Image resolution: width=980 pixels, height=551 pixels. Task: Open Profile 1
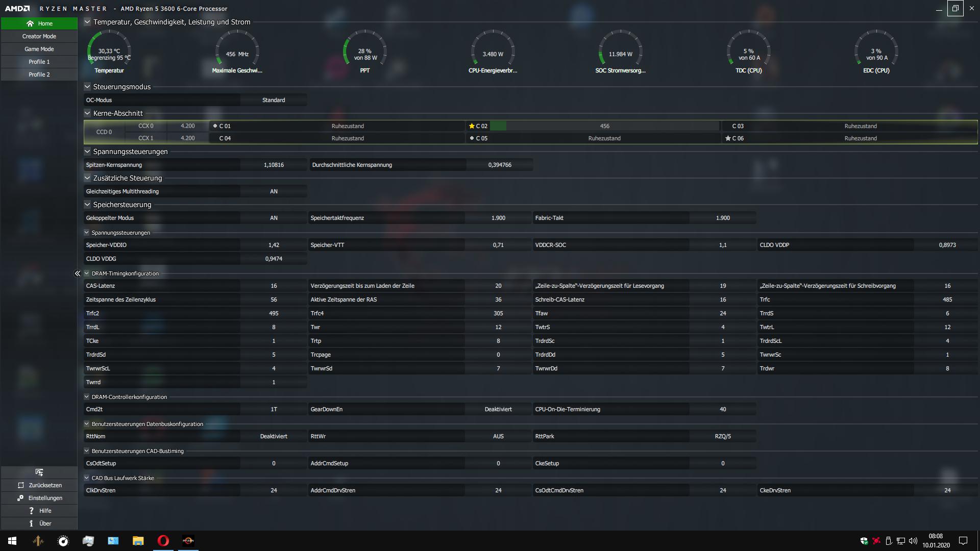tap(39, 62)
